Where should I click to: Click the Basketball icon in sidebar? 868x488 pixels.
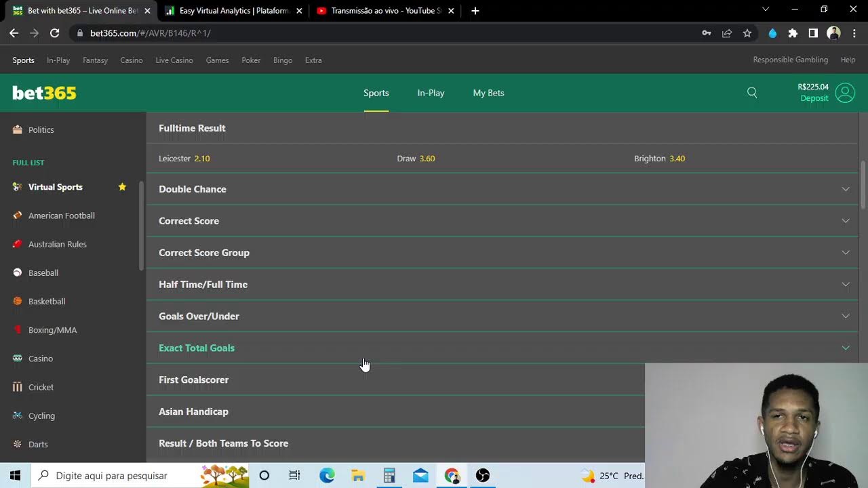click(18, 301)
